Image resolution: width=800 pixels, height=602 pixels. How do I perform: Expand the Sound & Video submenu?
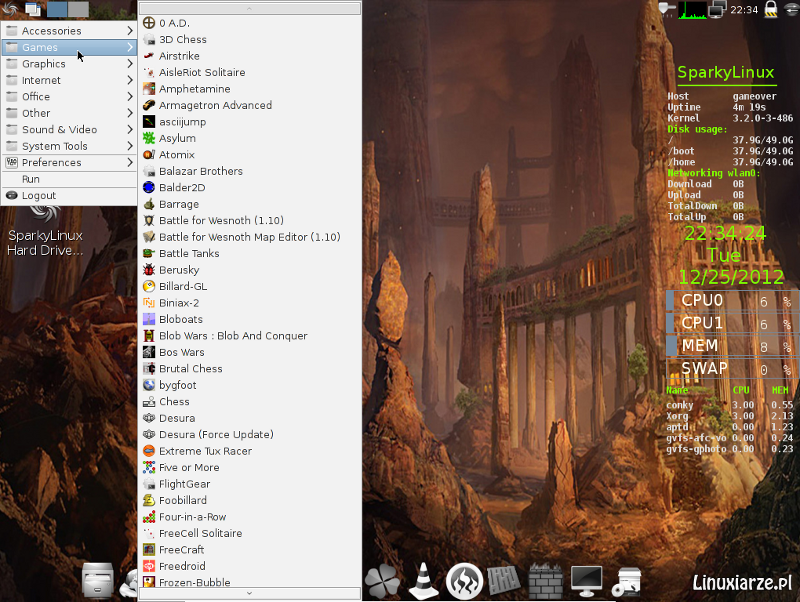64,129
